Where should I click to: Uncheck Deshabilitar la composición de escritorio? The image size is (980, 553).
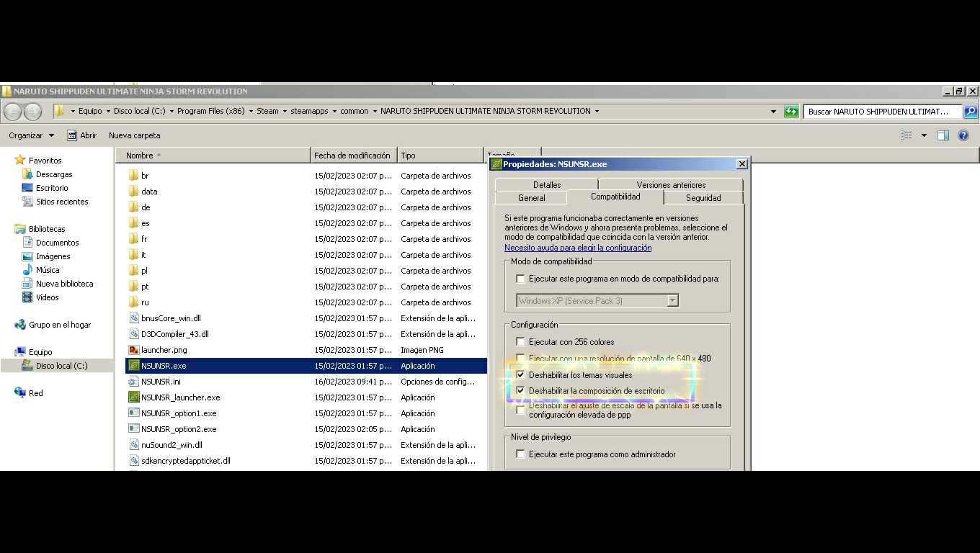tap(520, 391)
